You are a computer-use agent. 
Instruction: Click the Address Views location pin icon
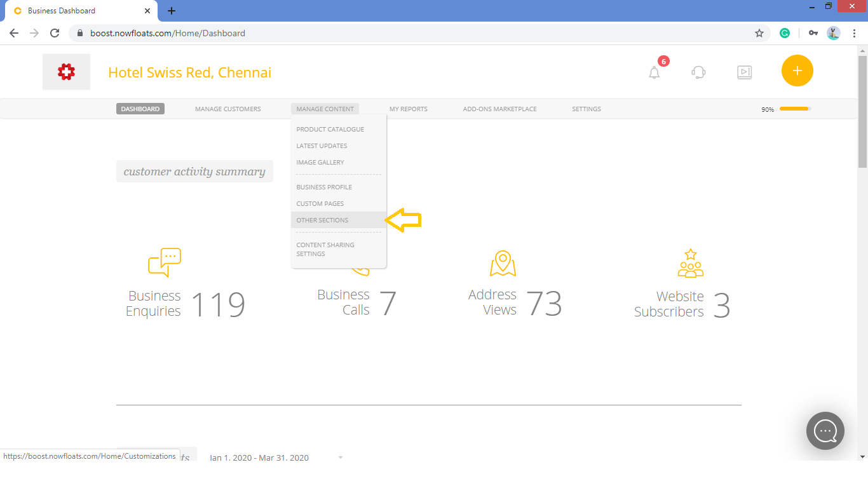pos(503,262)
